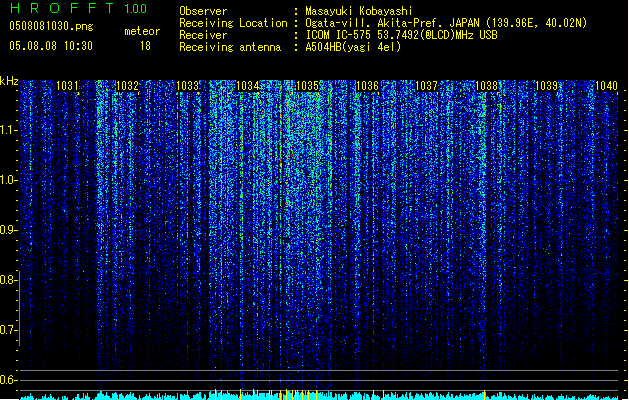629x400 pixels.
Task: Click antenna value A504HB(yagi 4el)
Action: pyautogui.click(x=353, y=47)
